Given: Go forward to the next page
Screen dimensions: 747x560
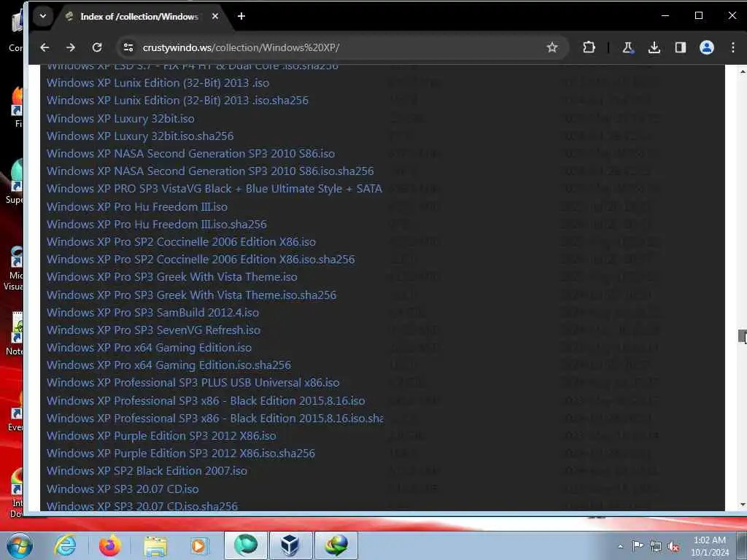Looking at the screenshot, I should (71, 47).
